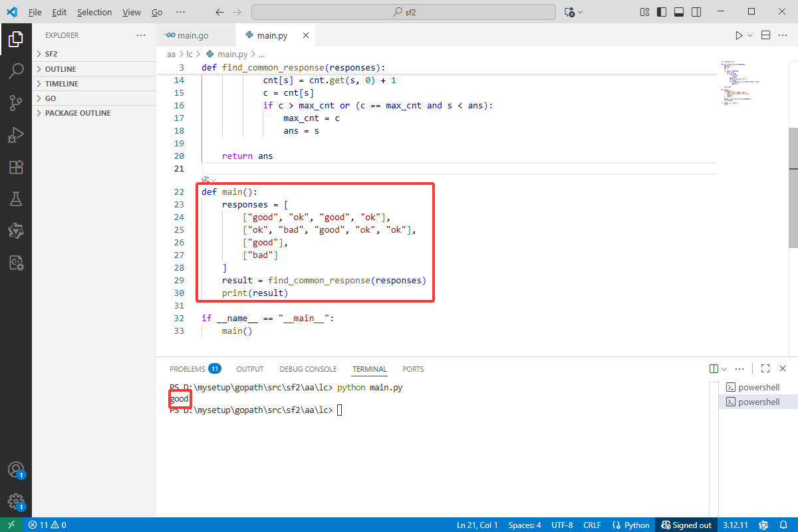Open the Run button dropdown arrow
The image size is (798, 532).
[750, 35]
